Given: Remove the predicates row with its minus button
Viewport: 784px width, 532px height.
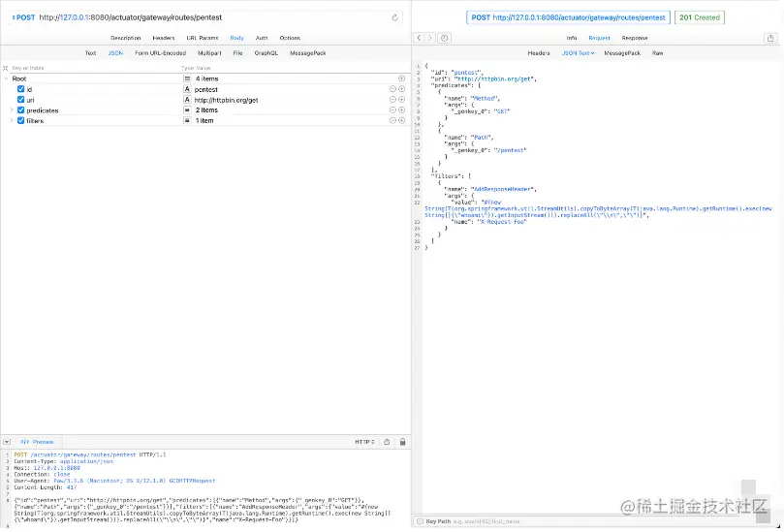Looking at the screenshot, I should tap(393, 110).
